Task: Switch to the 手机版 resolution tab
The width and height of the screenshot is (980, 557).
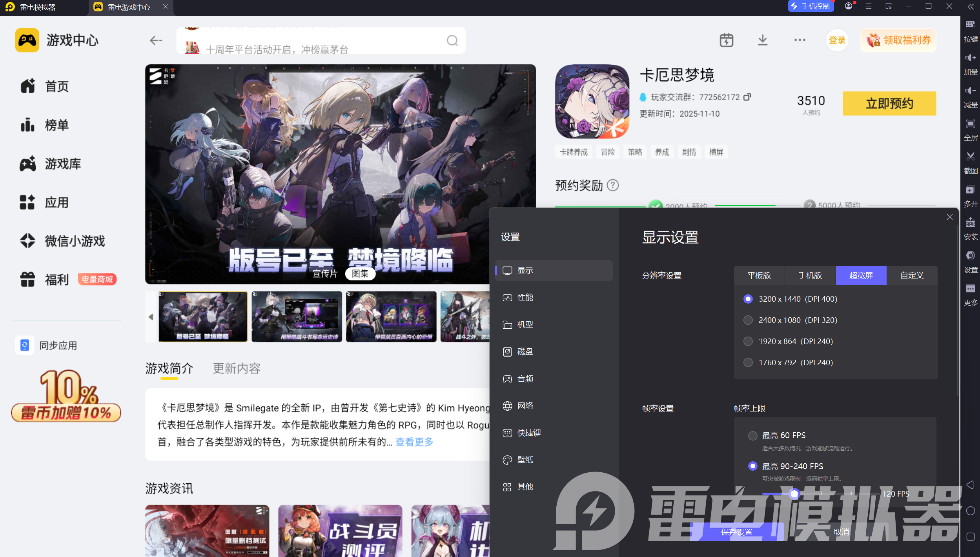Action: tap(810, 275)
